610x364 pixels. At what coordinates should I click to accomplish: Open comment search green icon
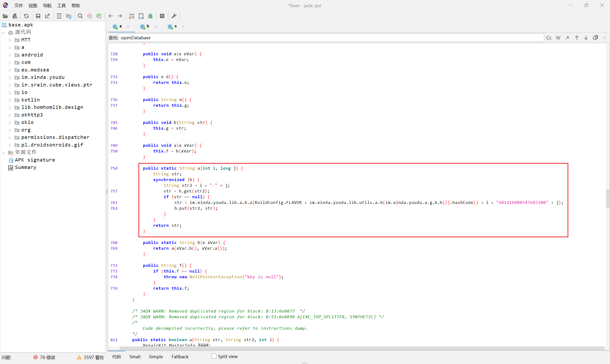[99, 16]
